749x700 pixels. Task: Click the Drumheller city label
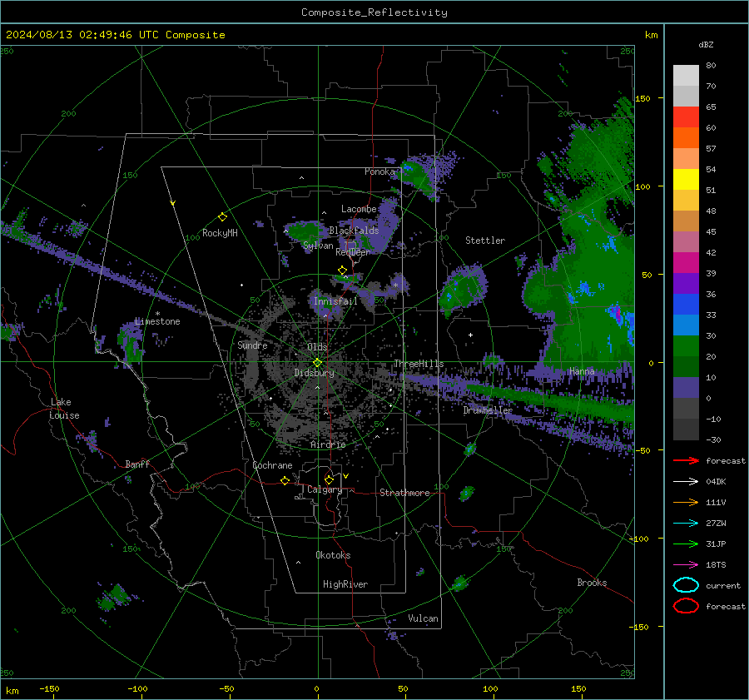pos(487,410)
